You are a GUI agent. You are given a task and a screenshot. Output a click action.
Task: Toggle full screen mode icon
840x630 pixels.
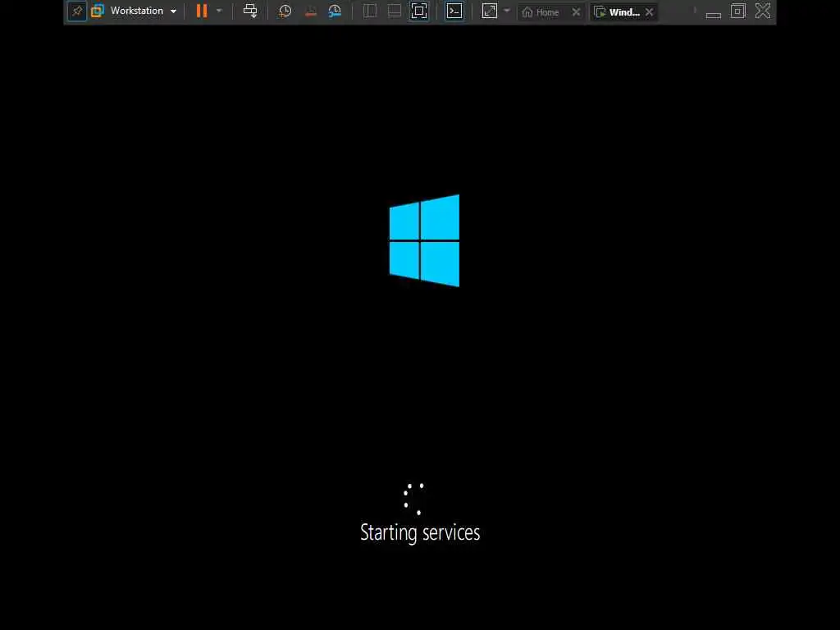click(x=419, y=11)
